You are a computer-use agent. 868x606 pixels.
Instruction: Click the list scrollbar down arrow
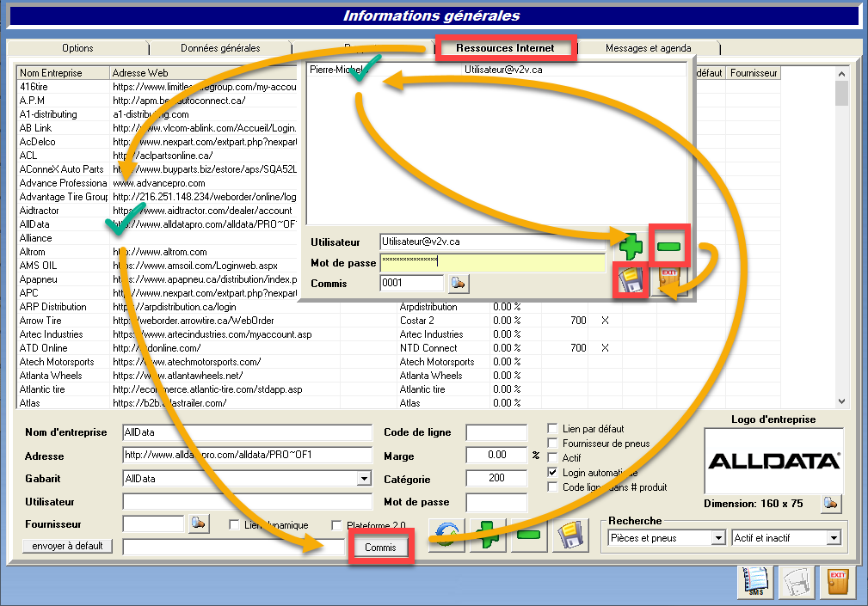click(841, 401)
